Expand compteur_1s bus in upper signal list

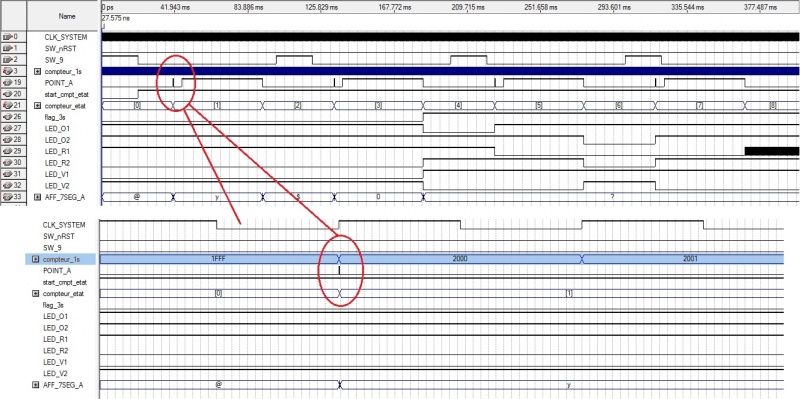click(37, 71)
